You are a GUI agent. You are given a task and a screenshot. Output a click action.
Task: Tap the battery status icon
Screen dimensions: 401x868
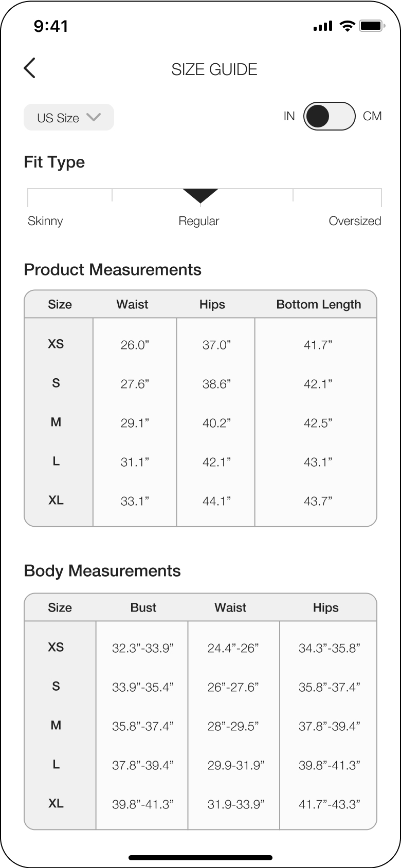click(371, 26)
